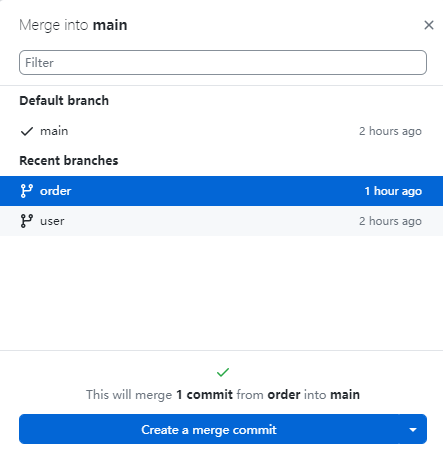The height and width of the screenshot is (451, 443).
Task: Click the "Merge into main" dialog title
Action: pos(73,25)
